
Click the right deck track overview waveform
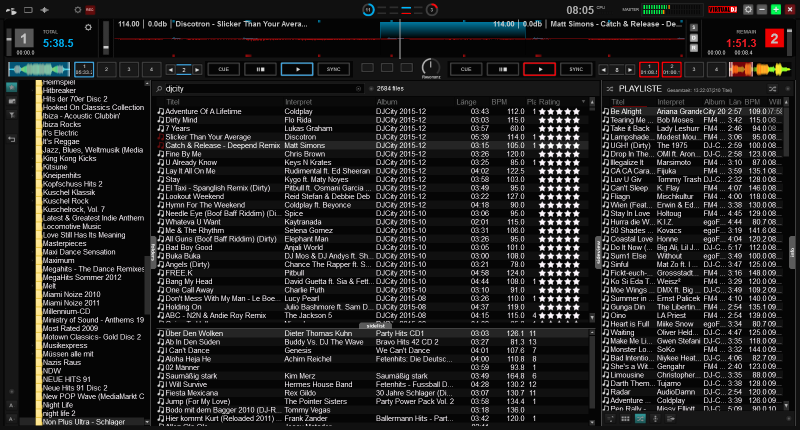[x=760, y=69]
